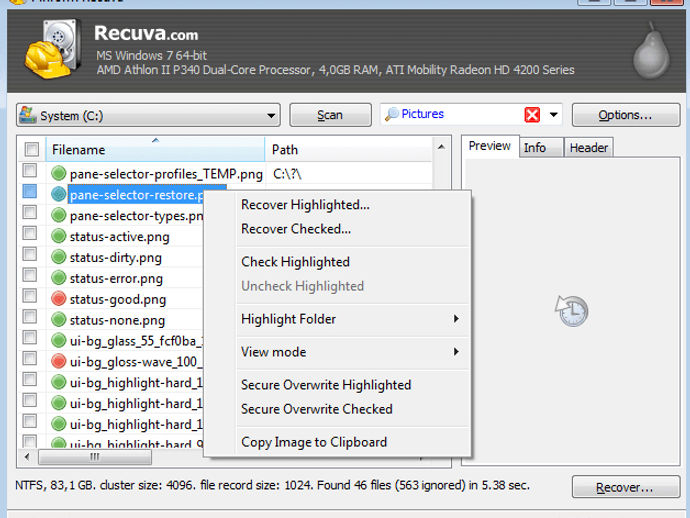
Task: Check the box for status-dirty.png
Action: pos(30,254)
